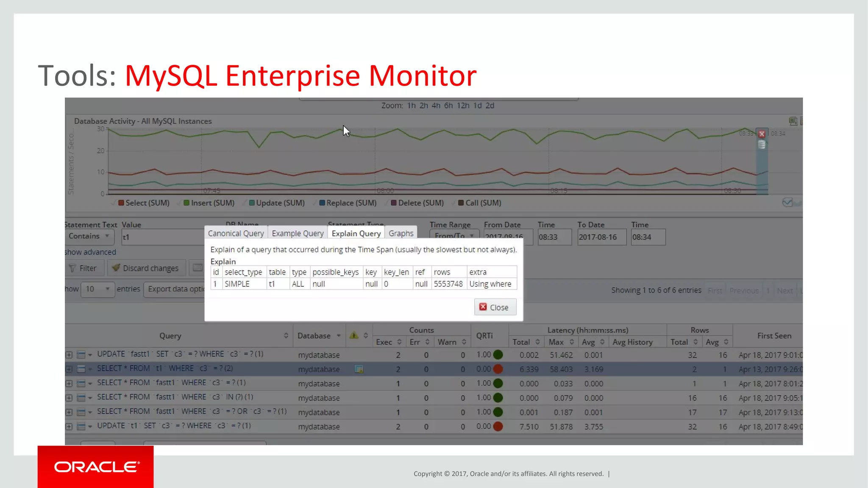Click green QRTi indicator for UPDATE fastt1 row
Viewport: 868px width, 488px height.
tap(498, 355)
